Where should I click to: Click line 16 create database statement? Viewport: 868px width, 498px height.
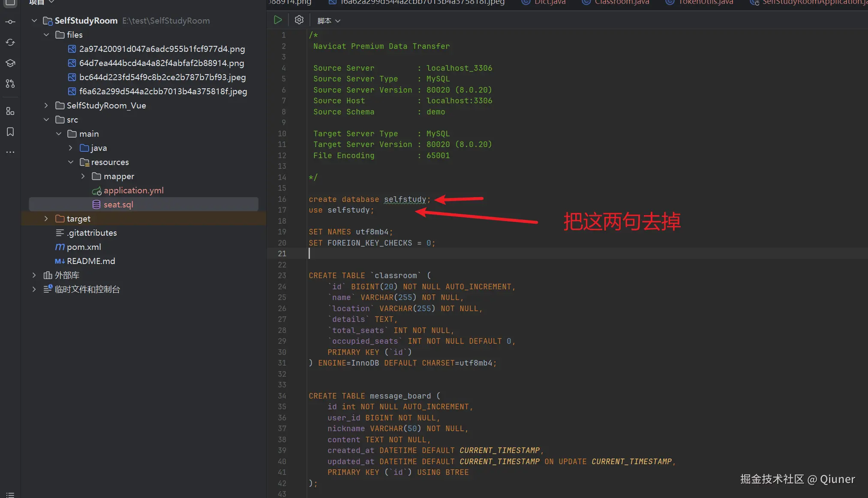369,199
